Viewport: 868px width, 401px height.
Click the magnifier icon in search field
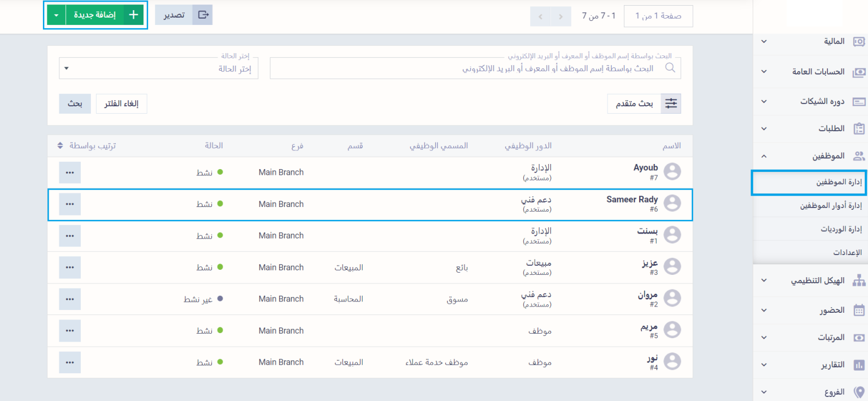point(670,68)
